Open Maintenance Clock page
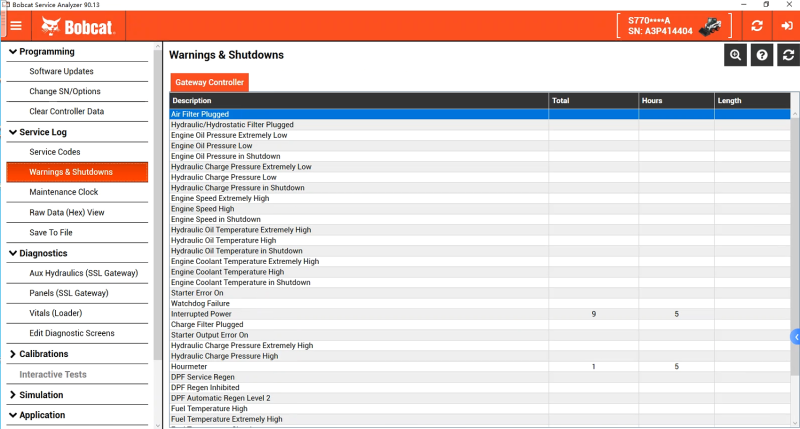 (x=63, y=192)
